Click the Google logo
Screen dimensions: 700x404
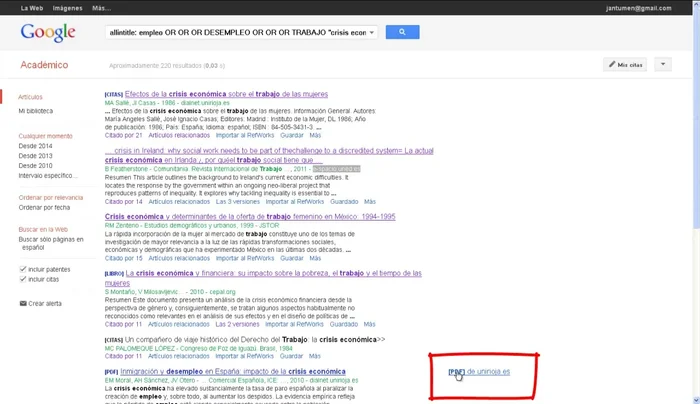(x=47, y=33)
